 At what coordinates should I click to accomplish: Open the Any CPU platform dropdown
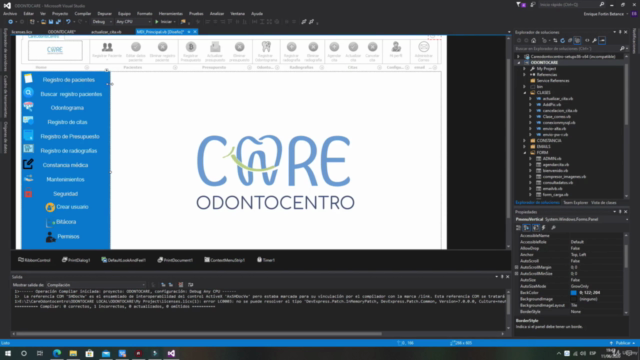tap(133, 22)
